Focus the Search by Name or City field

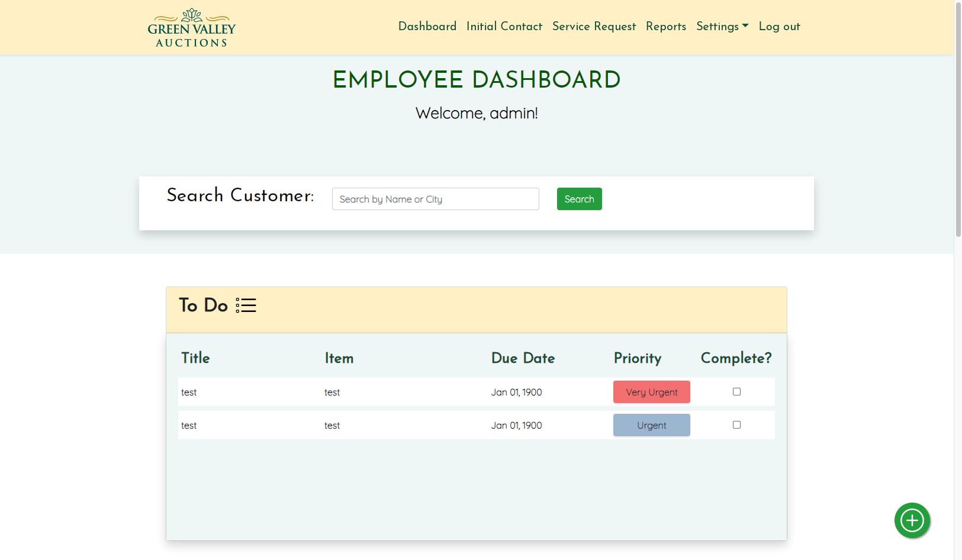pos(435,199)
